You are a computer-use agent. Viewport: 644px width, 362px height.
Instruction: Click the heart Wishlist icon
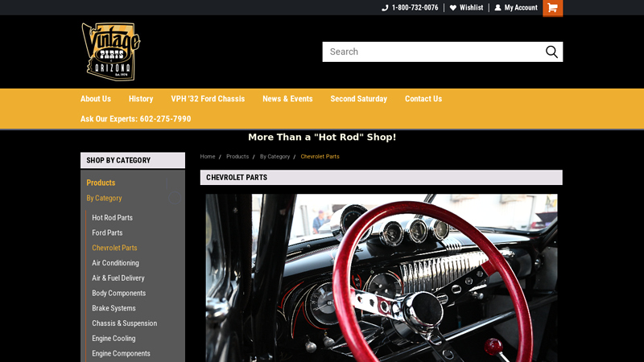(x=453, y=8)
